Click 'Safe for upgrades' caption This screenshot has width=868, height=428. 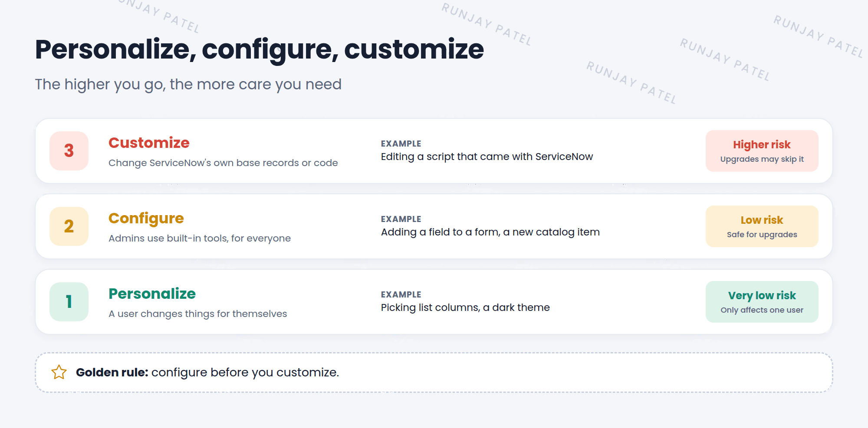pos(762,235)
